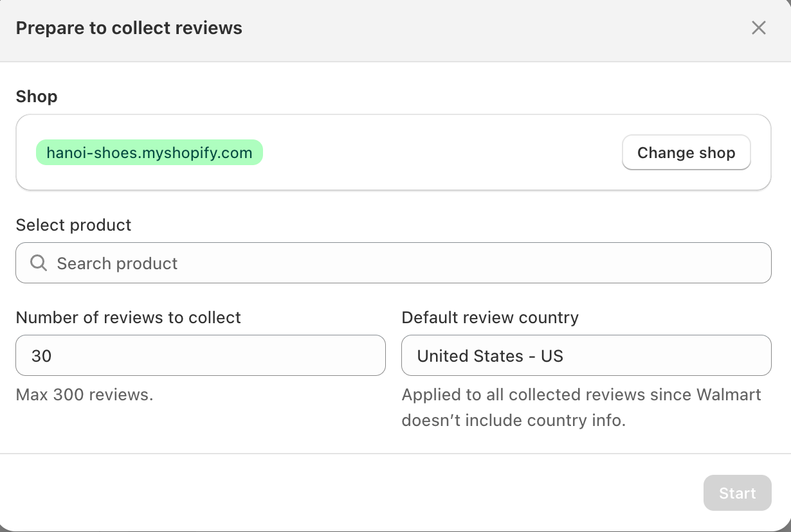Click the 'Default review country' label
This screenshot has height=532, width=791.
pyautogui.click(x=490, y=317)
